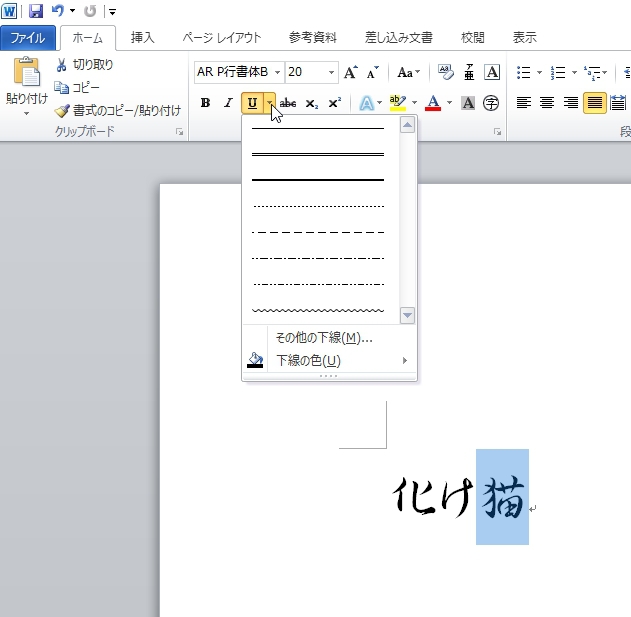This screenshot has height=617, width=631.
Task: Click the phonetic guide (ルビ) icon
Action: point(469,72)
